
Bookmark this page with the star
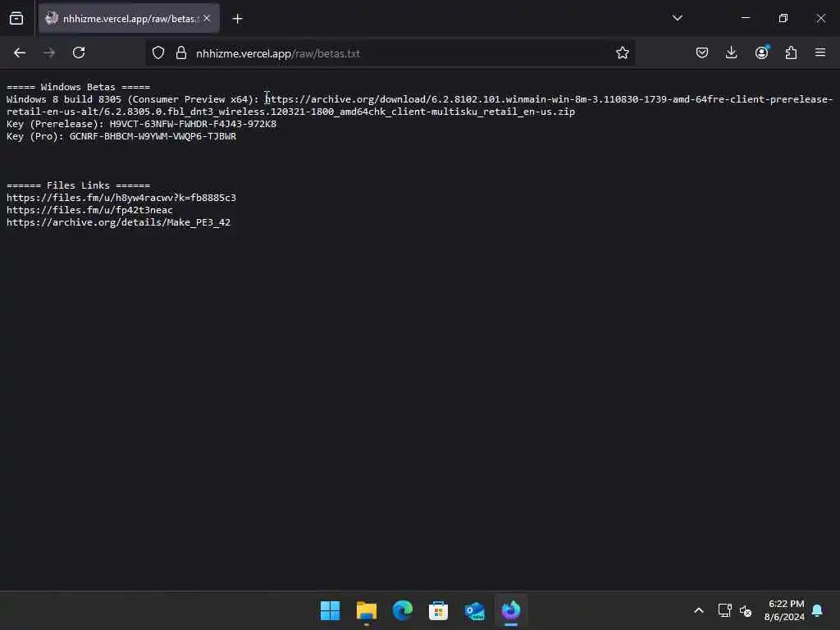(622, 52)
